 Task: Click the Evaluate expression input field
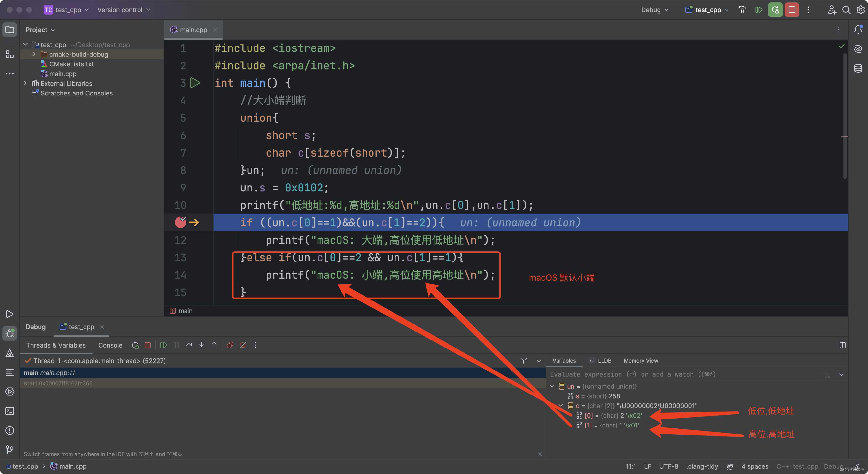click(x=684, y=375)
